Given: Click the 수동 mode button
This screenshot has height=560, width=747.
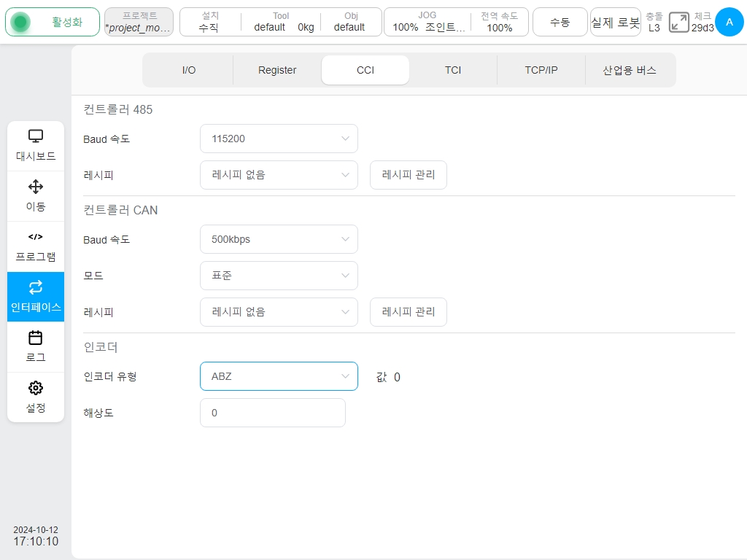Looking at the screenshot, I should click(x=560, y=22).
